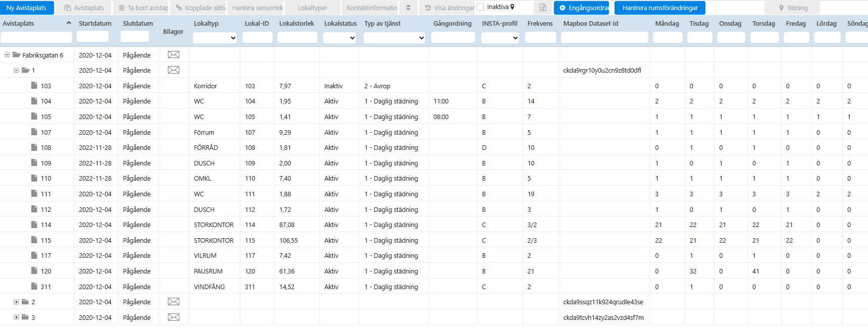Image resolution: width=868 pixels, height=333 pixels.
Task: Collapse floor 1 tree node
Action: 16,71
